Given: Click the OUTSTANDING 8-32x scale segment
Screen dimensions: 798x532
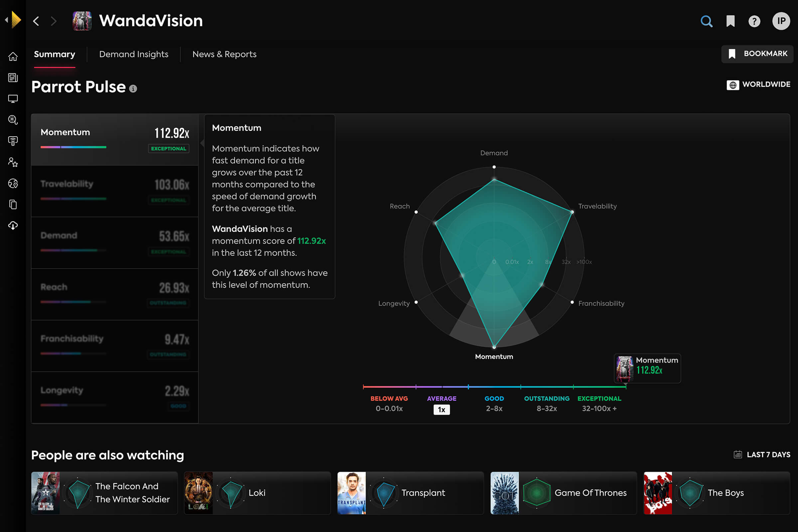Looking at the screenshot, I should pos(547,403).
